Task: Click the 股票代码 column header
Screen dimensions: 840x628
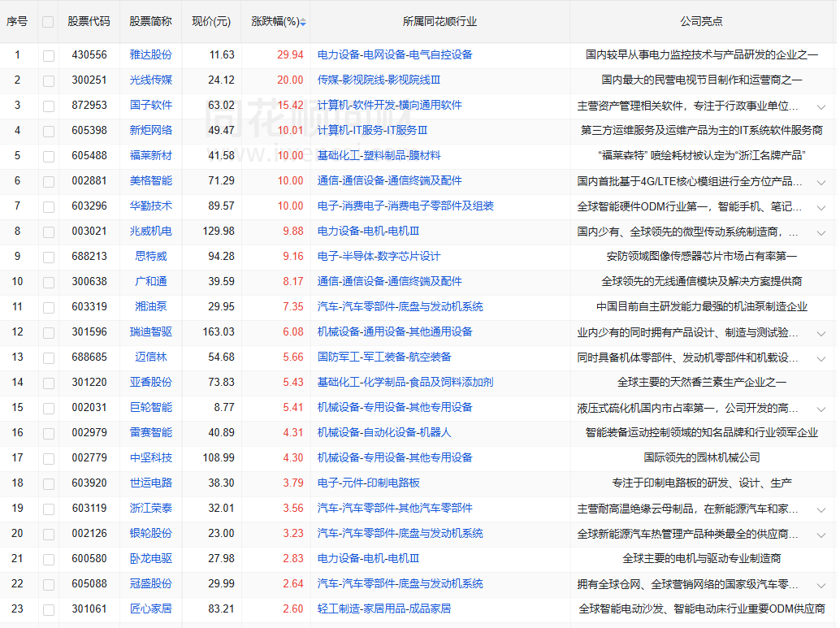Action: (x=89, y=21)
